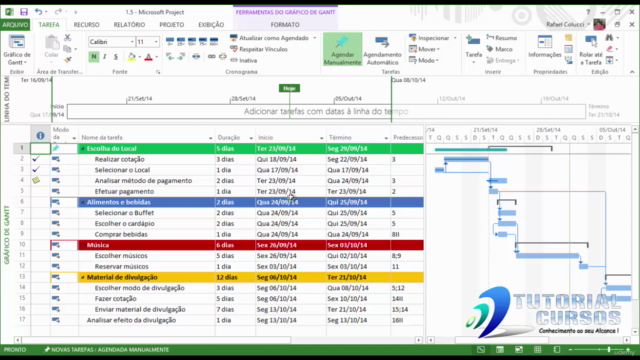The image size is (640, 360).
Task: Open the ARQUIVO menu
Action: pos(15,24)
